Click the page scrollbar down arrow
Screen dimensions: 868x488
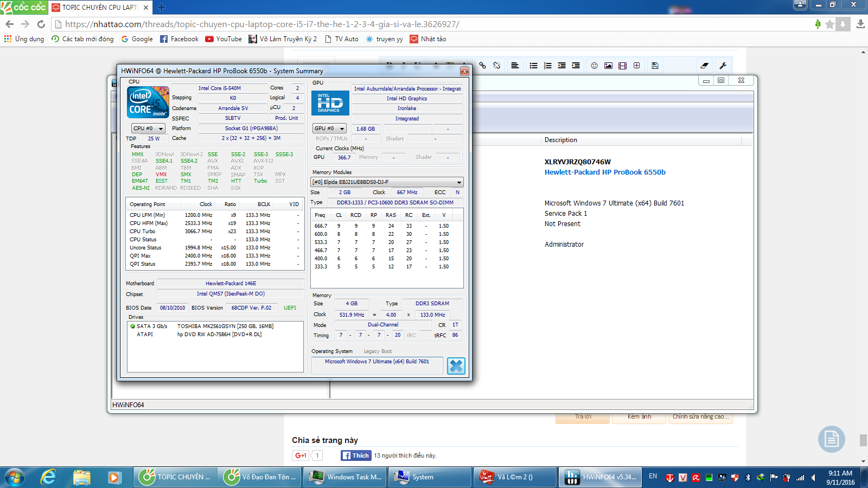click(863, 461)
